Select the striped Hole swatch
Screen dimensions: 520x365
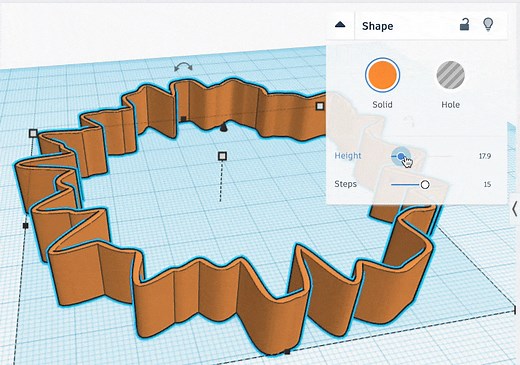(451, 75)
